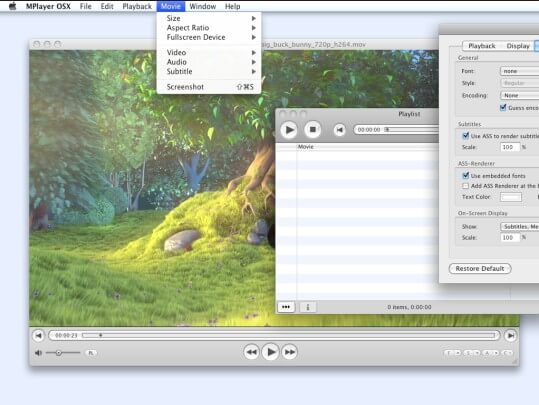539x405 pixels.
Task: Open the Edit menu
Action: click(107, 6)
